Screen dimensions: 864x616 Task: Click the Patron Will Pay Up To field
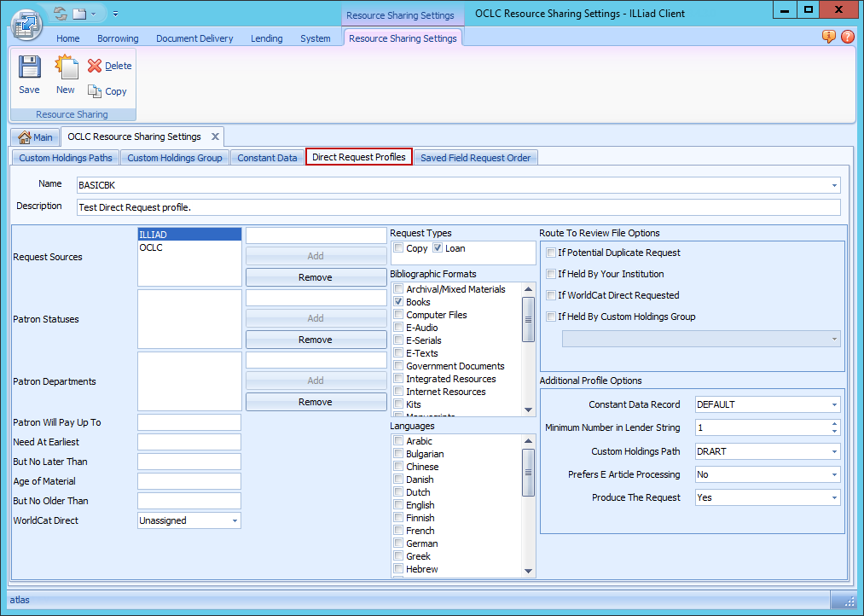pyautogui.click(x=189, y=422)
